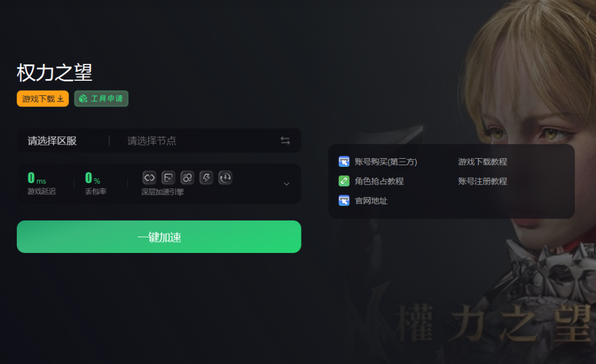Click the lightning bolt acceleration engine icon
The width and height of the screenshot is (596, 364).
tap(207, 177)
